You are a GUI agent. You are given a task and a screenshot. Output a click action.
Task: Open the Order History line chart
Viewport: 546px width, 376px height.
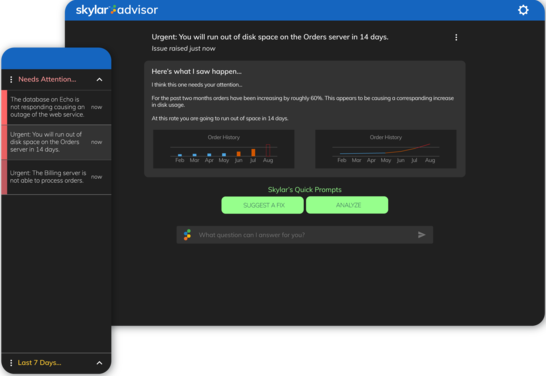click(385, 149)
